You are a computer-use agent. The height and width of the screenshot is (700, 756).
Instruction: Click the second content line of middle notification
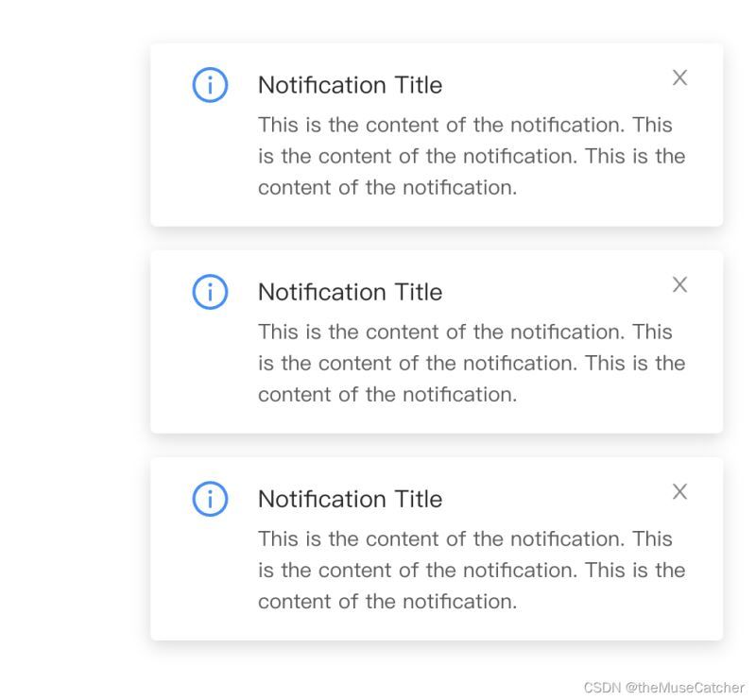[471, 363]
